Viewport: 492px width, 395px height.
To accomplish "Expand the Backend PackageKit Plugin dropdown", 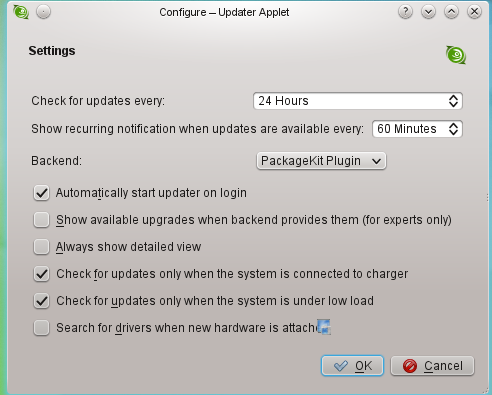I will 321,161.
